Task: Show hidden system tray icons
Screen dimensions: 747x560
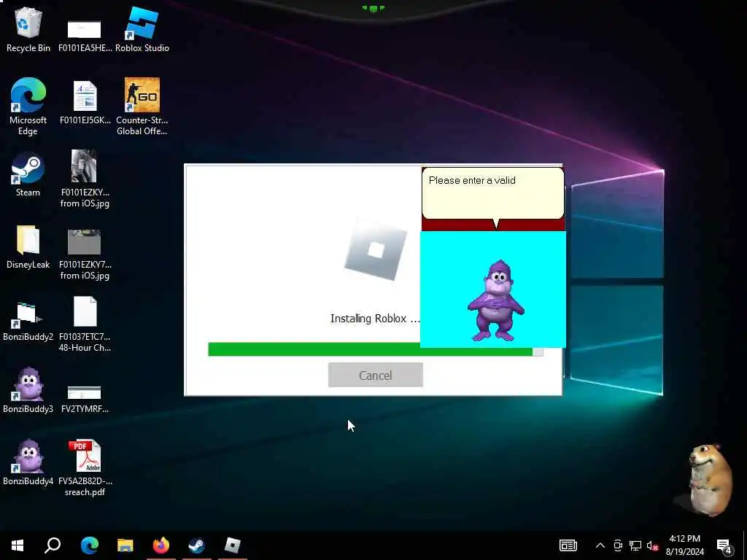Action: (600, 545)
